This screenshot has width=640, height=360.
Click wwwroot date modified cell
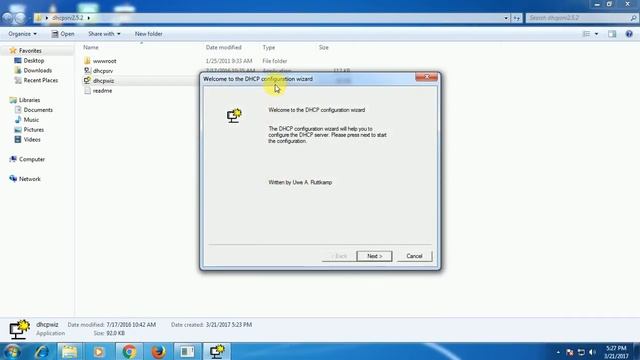click(x=229, y=61)
